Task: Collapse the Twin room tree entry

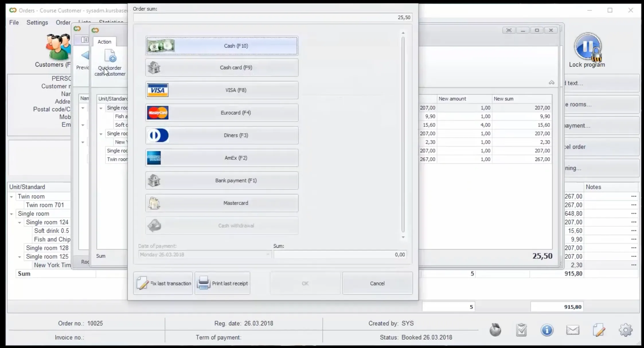Action: click(x=11, y=196)
